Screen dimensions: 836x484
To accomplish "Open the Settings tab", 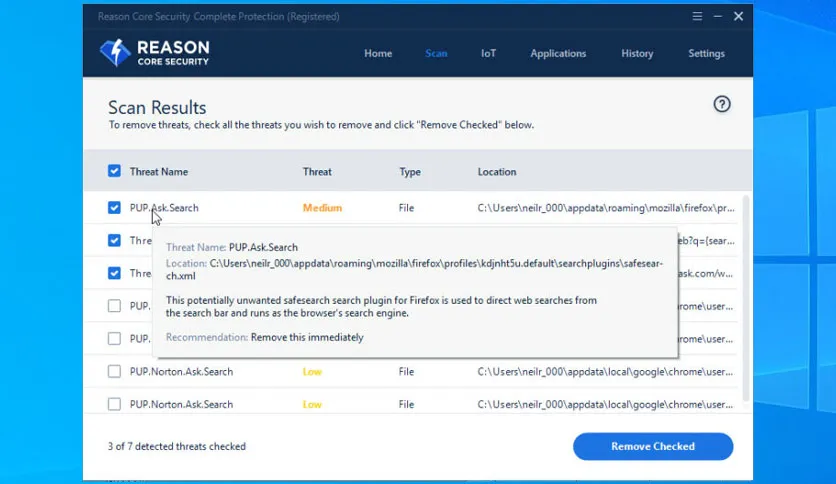I will 706,53.
